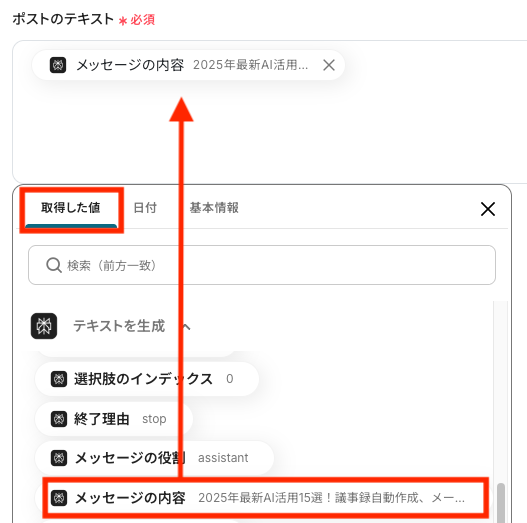The image size is (527, 523).
Task: Collapse the テキストを生成 section chevron
Action: click(186, 326)
